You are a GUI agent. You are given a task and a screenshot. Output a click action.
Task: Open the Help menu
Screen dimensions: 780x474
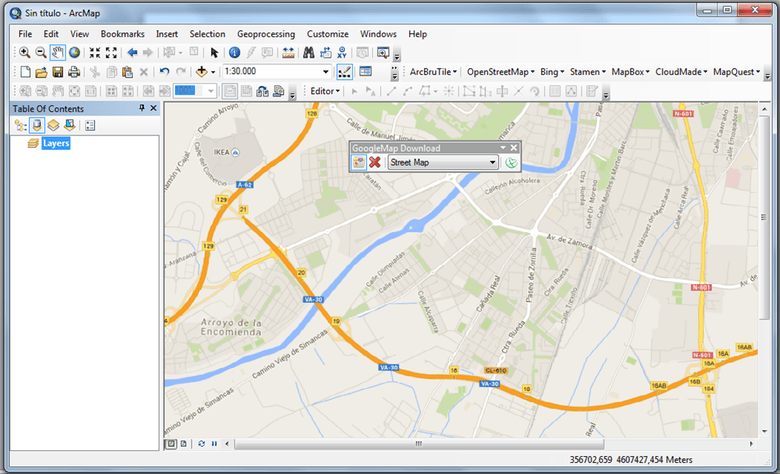point(417,34)
